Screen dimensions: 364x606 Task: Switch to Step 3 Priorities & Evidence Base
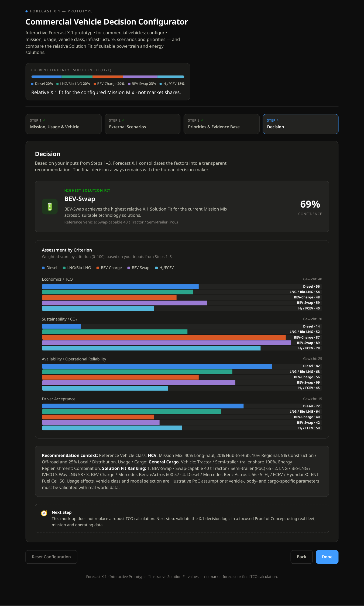pos(221,124)
